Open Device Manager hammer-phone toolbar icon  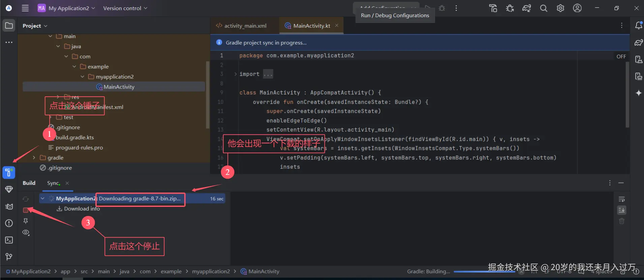[x=493, y=8]
